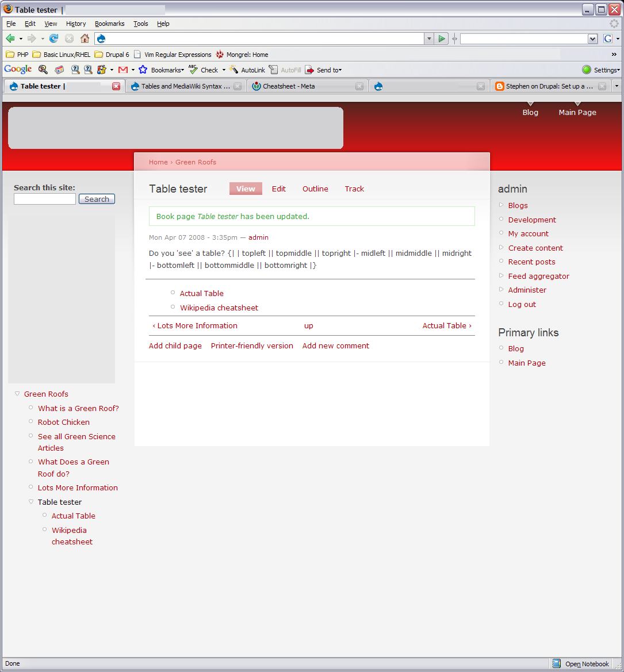This screenshot has width=624, height=672.
Task: Click the green Back arrow button
Action: [x=10, y=39]
